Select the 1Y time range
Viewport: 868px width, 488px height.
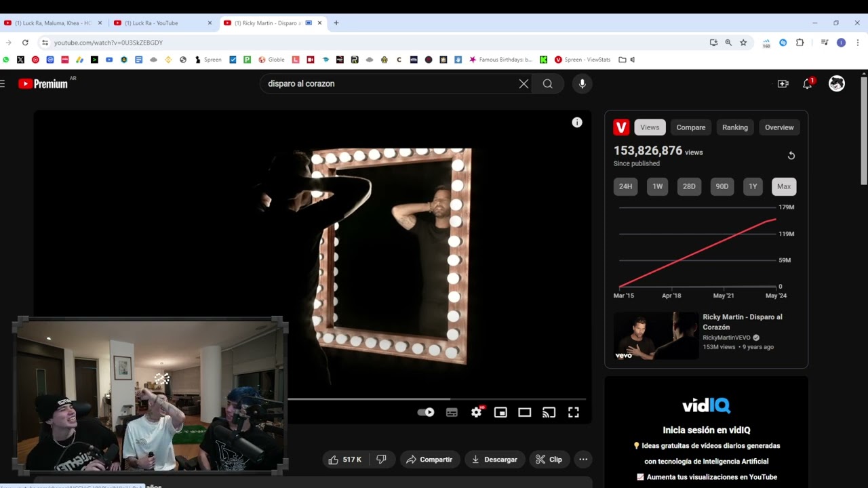coord(753,186)
